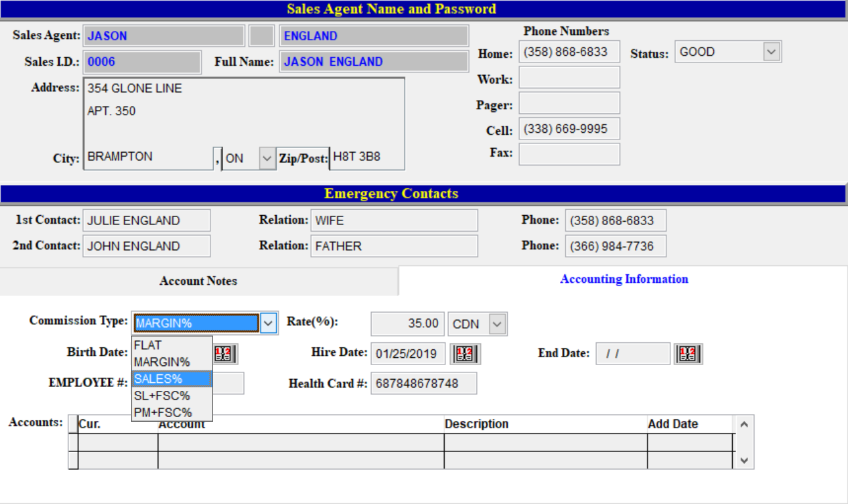Click the Full Name field
The image size is (848, 504).
coord(374,62)
